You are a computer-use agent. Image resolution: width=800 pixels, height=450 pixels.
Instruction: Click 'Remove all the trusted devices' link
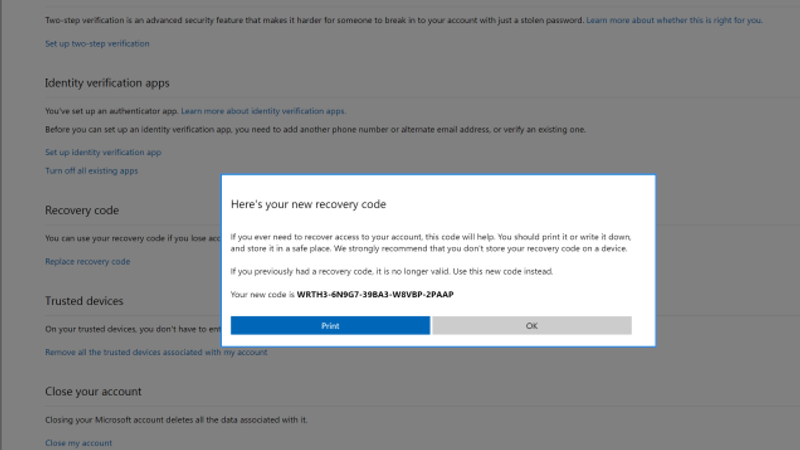click(x=156, y=352)
